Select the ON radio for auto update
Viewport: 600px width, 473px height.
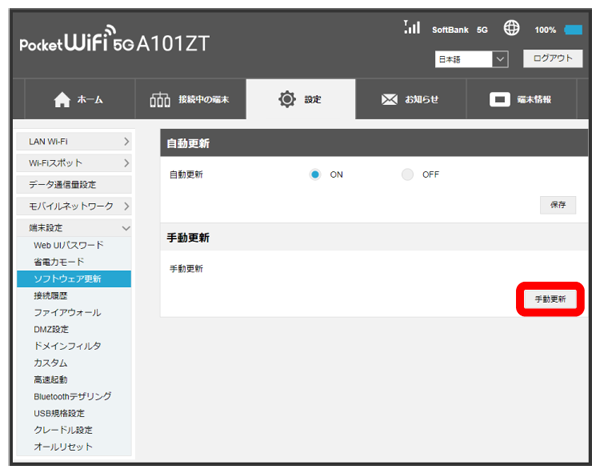315,174
